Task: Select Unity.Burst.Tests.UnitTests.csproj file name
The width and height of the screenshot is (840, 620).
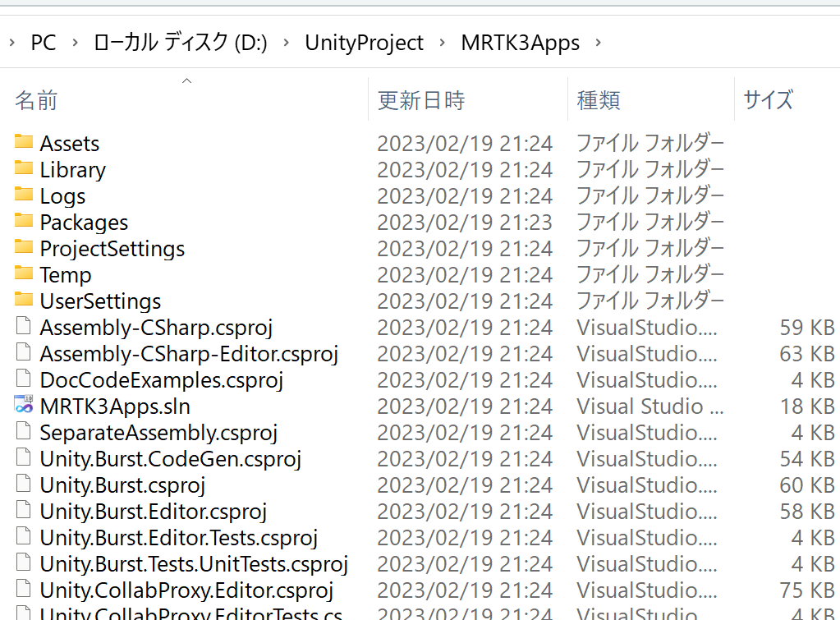Action: tap(194, 563)
